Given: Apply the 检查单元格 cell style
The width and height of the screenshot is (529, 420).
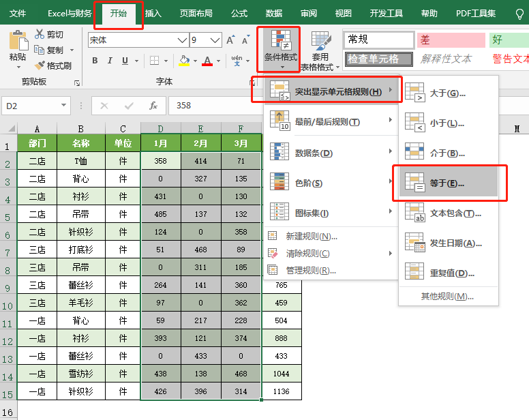Looking at the screenshot, I should pyautogui.click(x=379, y=59).
